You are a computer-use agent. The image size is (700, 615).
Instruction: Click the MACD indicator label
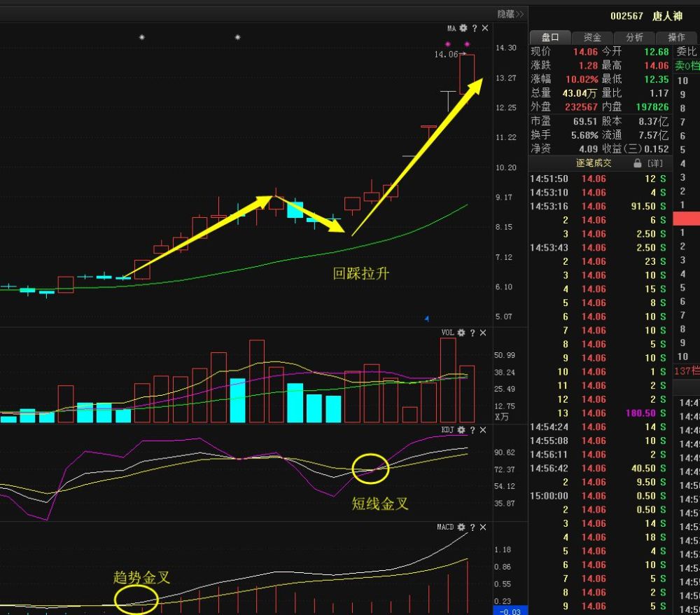(445, 527)
